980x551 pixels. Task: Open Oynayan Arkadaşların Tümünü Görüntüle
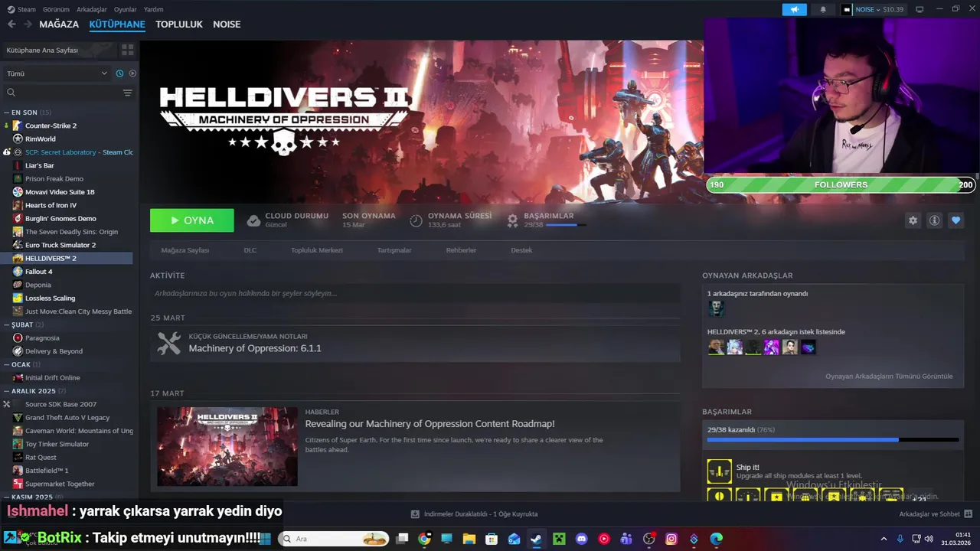pos(889,377)
